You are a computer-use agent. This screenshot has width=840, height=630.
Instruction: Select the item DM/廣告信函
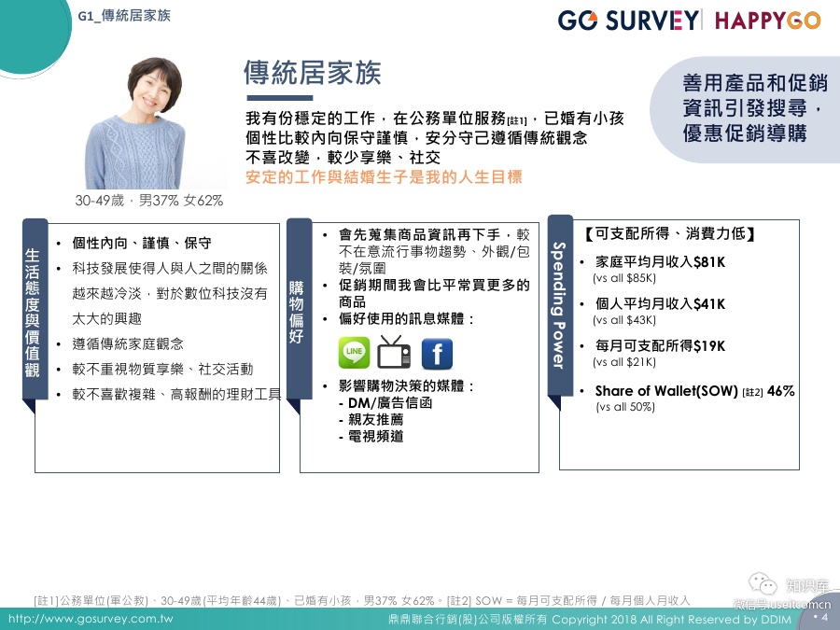point(389,403)
